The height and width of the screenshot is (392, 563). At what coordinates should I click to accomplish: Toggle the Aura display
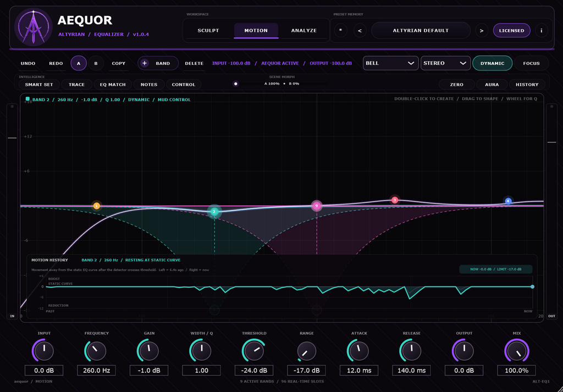(x=492, y=84)
